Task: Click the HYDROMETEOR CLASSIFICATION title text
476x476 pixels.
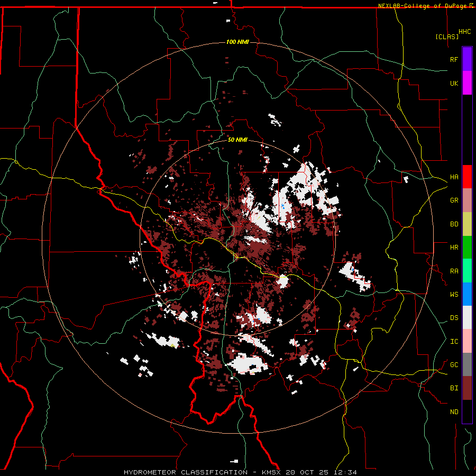Action: click(186, 472)
